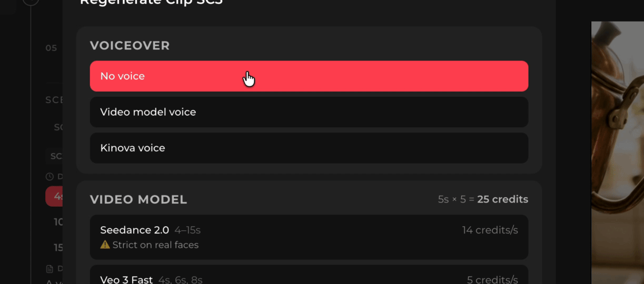
Task: Pick the "Kinova voice" voiceover option
Action: point(309,148)
